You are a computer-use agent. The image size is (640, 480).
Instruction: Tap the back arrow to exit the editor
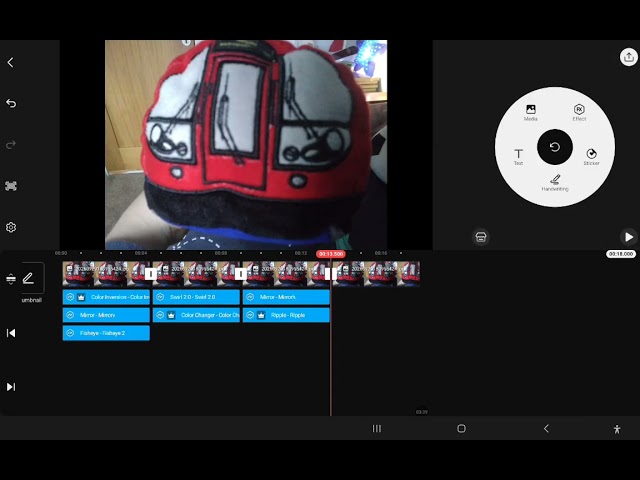(10, 62)
